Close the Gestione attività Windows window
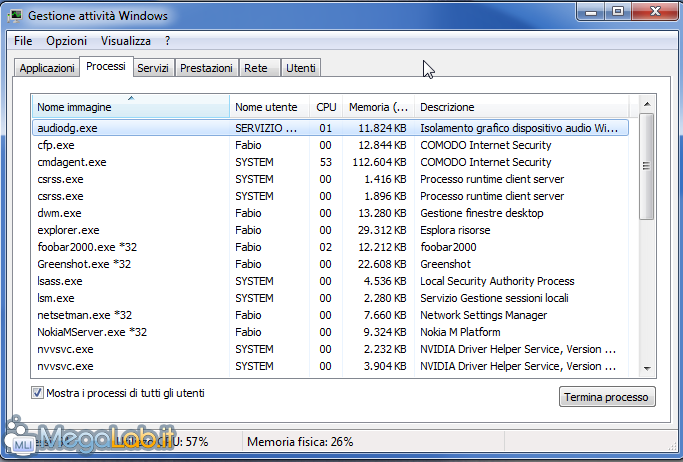 (655, 11)
